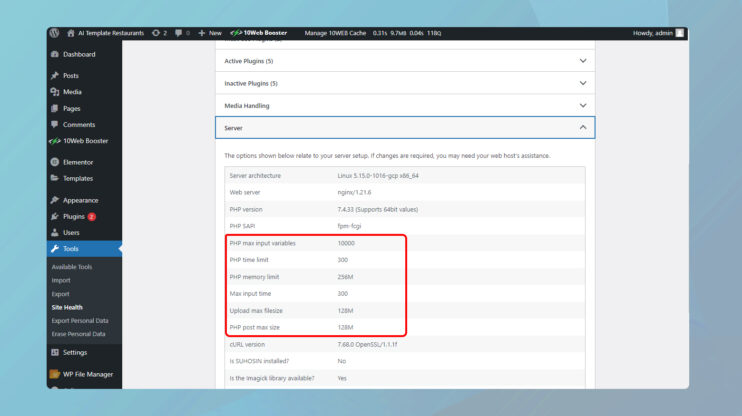742x416 pixels.
Task: Select Available Tools submenu link
Action: pos(71,267)
